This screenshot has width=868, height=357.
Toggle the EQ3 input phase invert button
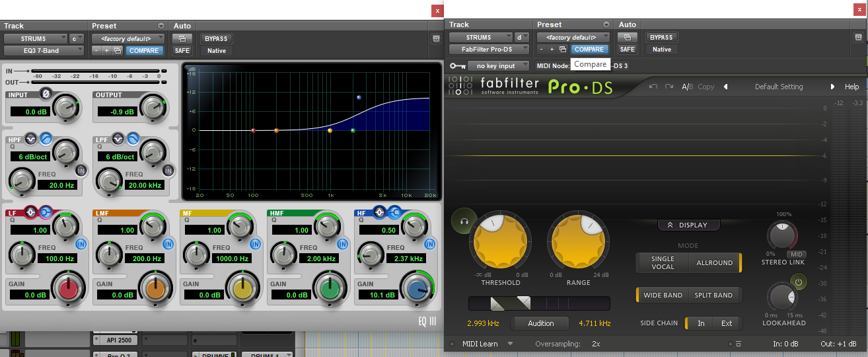pos(46,94)
